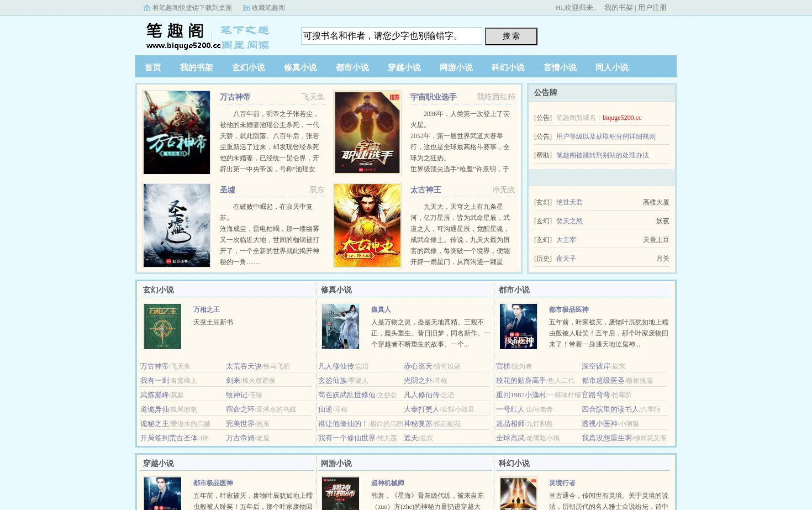The height and width of the screenshot is (510, 812).
Task: Click the 用户注册 link in the top bar
Action: pyautogui.click(x=652, y=8)
